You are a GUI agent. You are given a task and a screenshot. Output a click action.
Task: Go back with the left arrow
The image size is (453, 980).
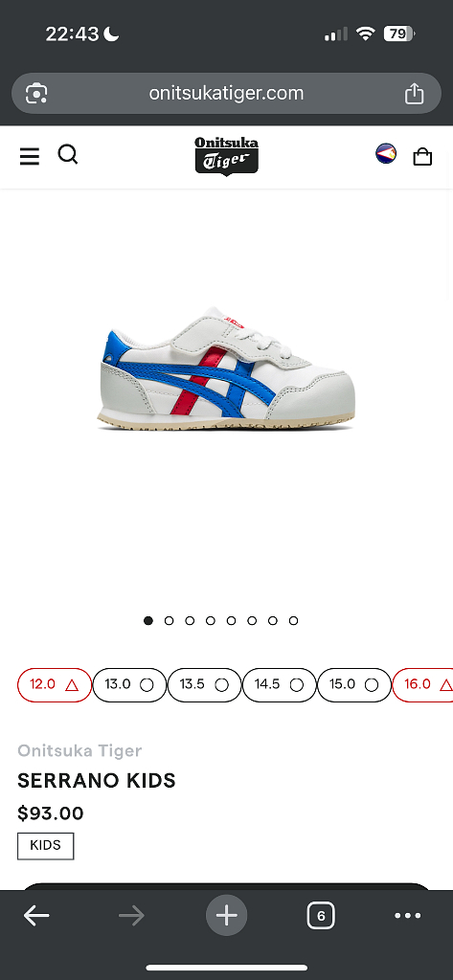(x=36, y=916)
